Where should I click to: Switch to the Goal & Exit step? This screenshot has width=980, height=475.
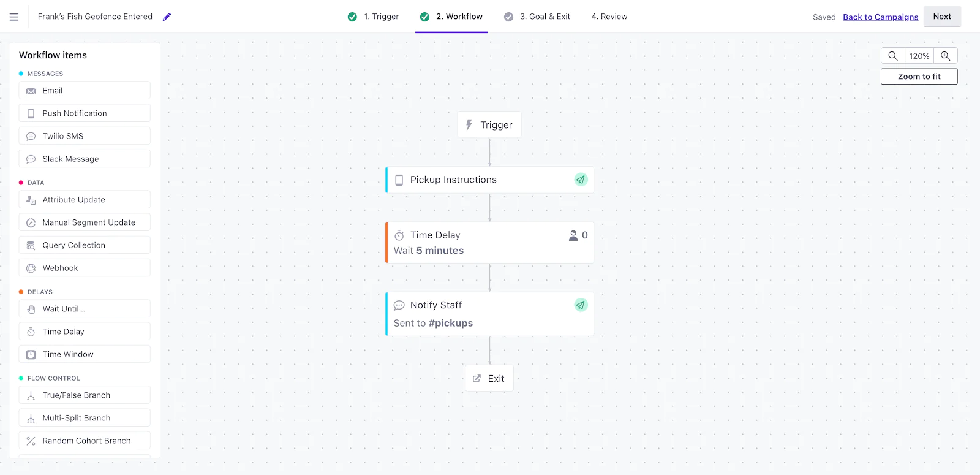pos(544,17)
